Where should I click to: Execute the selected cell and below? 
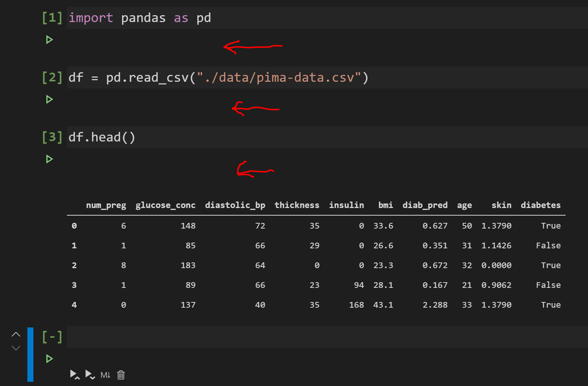pyautogui.click(x=90, y=375)
